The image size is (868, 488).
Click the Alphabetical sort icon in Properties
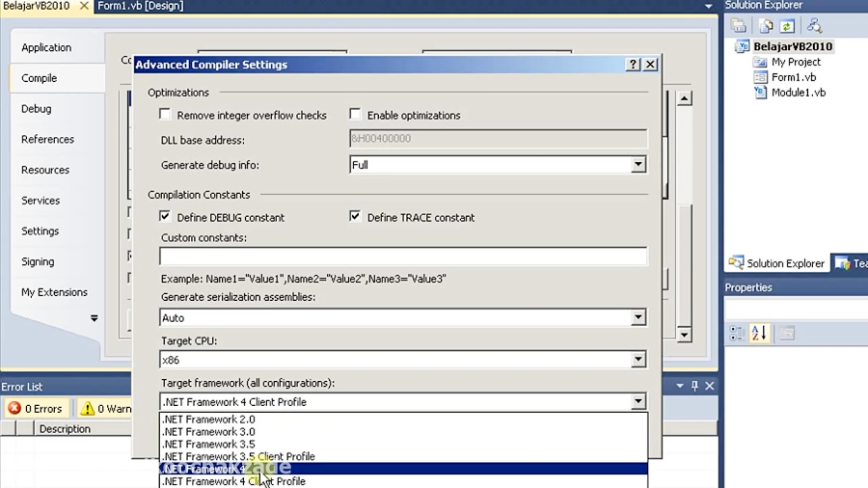click(x=759, y=333)
